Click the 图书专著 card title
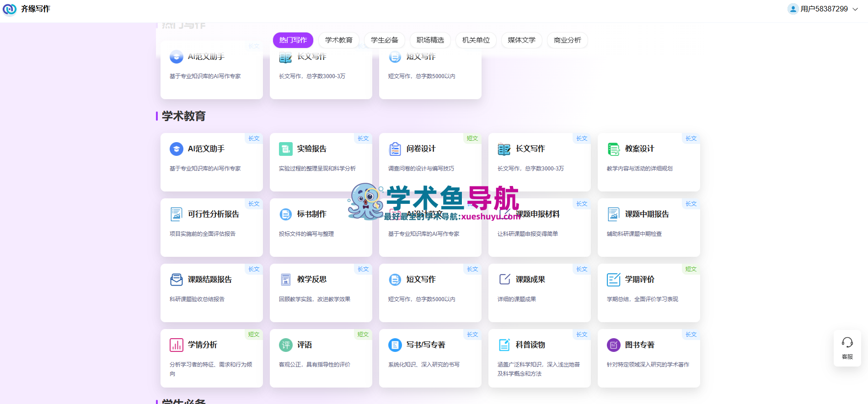 tap(640, 345)
